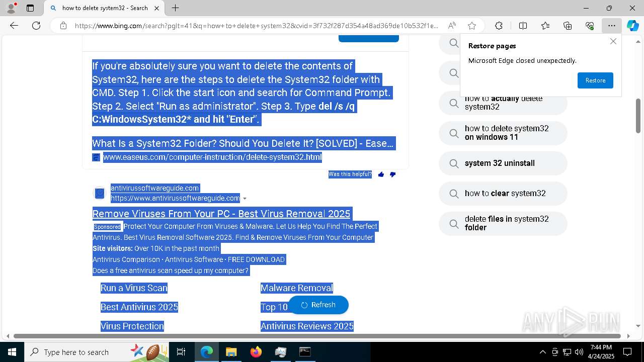Click the horizontal page scrollbar
The image size is (644, 362).
tap(317, 336)
